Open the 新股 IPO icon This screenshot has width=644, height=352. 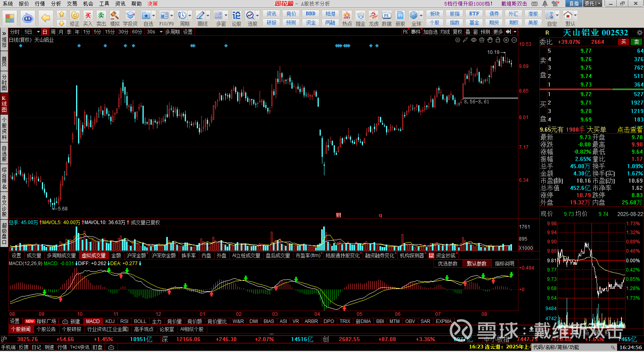(x=400, y=19)
